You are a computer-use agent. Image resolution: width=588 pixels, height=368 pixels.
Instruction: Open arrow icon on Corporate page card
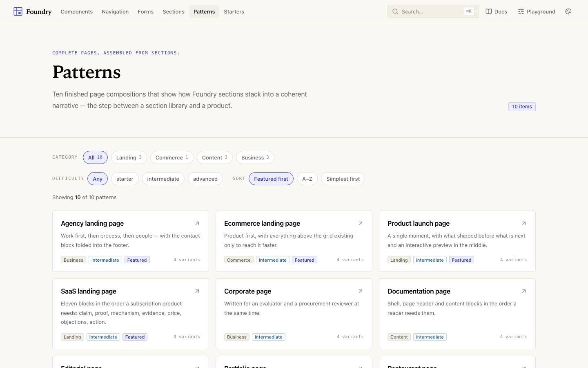[x=361, y=291]
